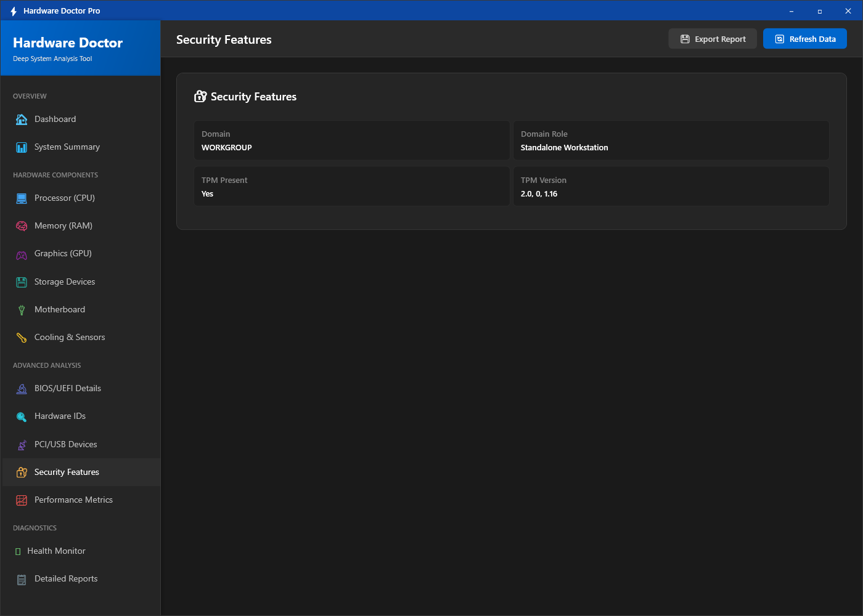Click the BIOS/UEFI Details microscope icon

[22, 389]
